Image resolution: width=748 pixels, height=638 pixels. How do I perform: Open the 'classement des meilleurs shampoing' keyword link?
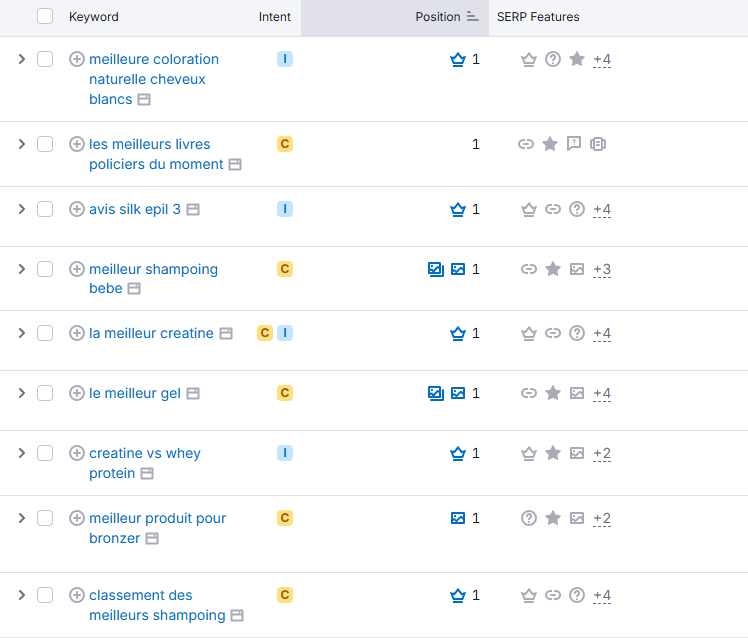(x=157, y=605)
